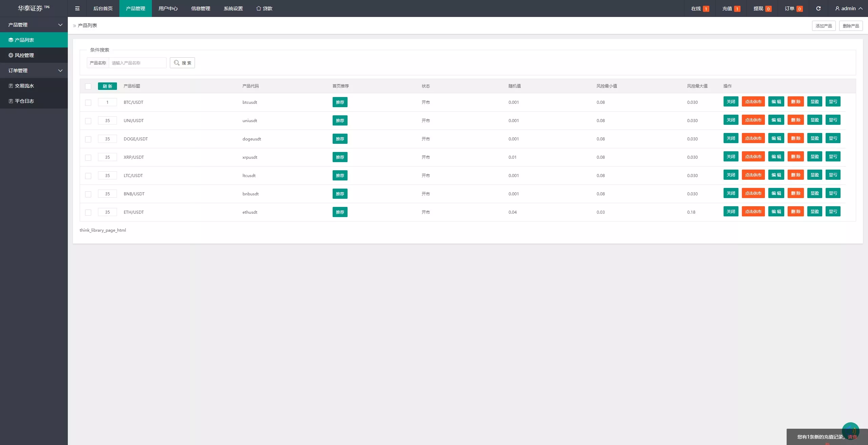Open 风控管理 in the sidebar

coord(34,55)
